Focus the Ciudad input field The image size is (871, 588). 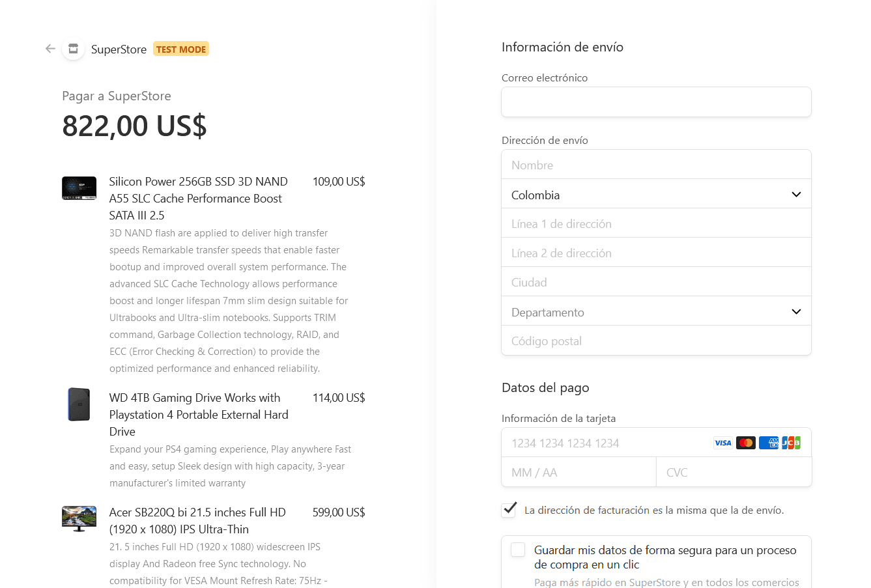click(656, 282)
